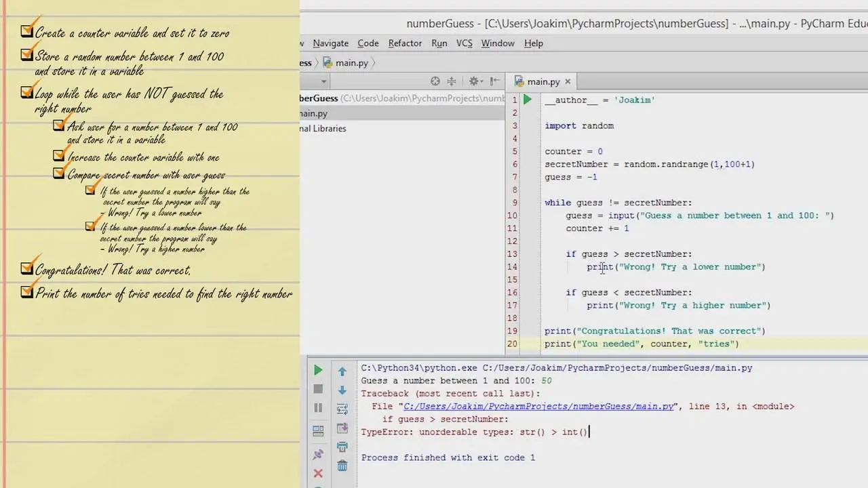Click the down arrow in the run console
868x488 pixels.
(x=342, y=390)
